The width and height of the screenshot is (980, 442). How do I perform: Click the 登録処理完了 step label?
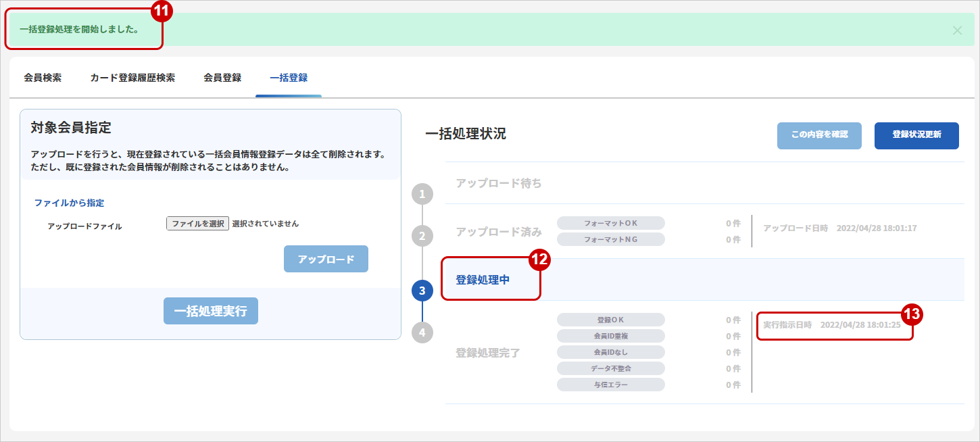(x=488, y=353)
